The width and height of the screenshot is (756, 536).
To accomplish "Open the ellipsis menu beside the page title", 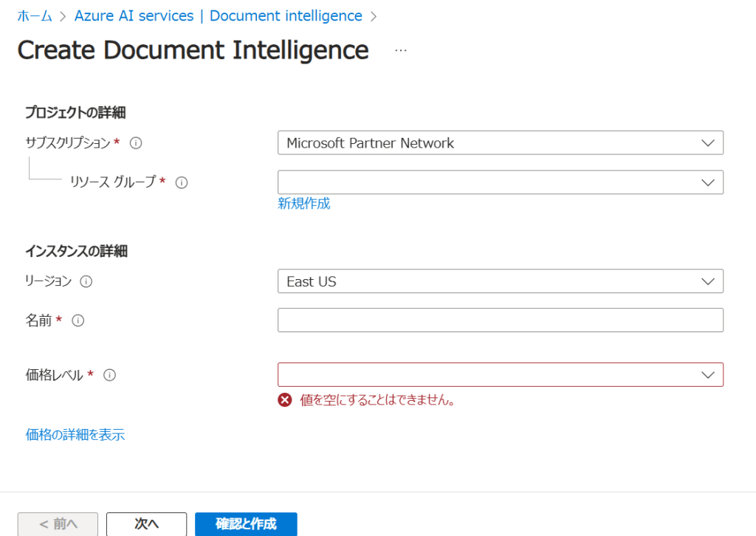I will (x=401, y=50).
